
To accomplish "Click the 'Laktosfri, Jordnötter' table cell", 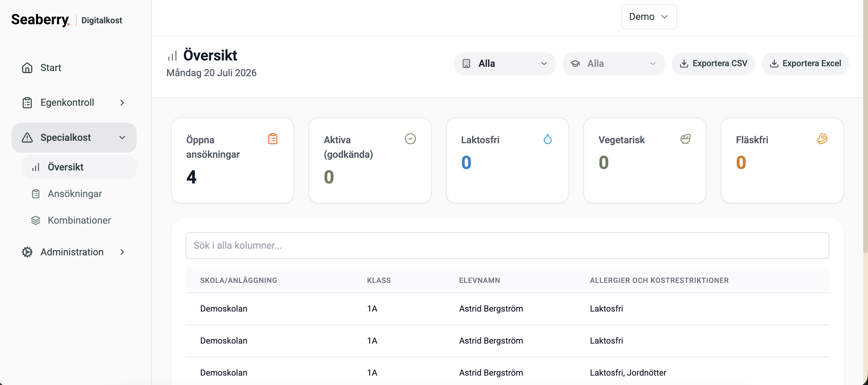I will [628, 373].
